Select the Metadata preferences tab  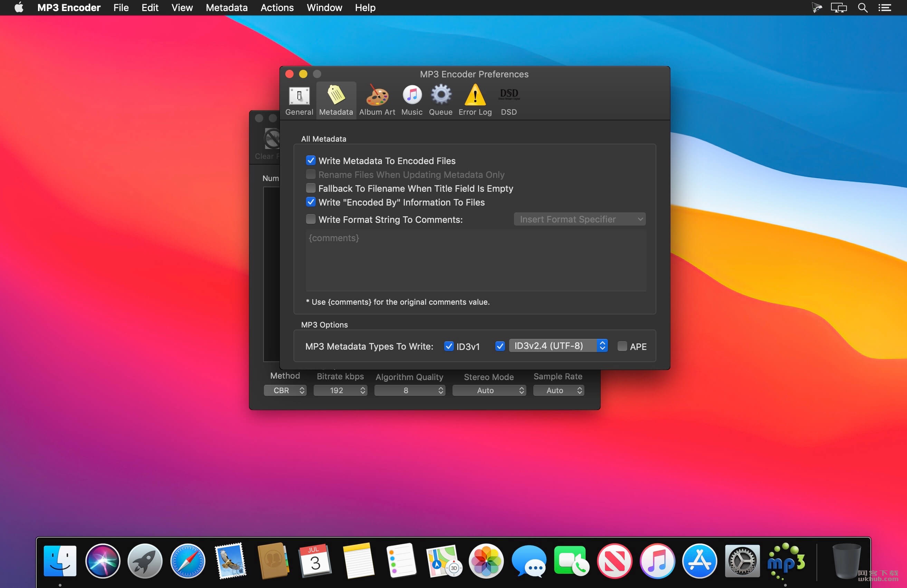coord(336,100)
